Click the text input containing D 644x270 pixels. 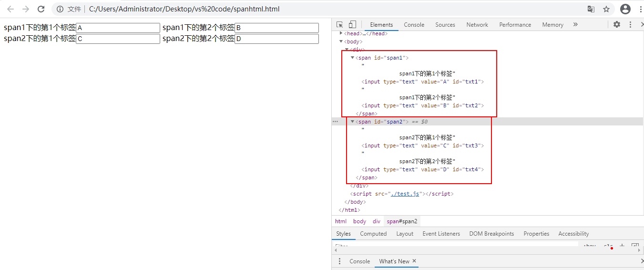[276, 39]
